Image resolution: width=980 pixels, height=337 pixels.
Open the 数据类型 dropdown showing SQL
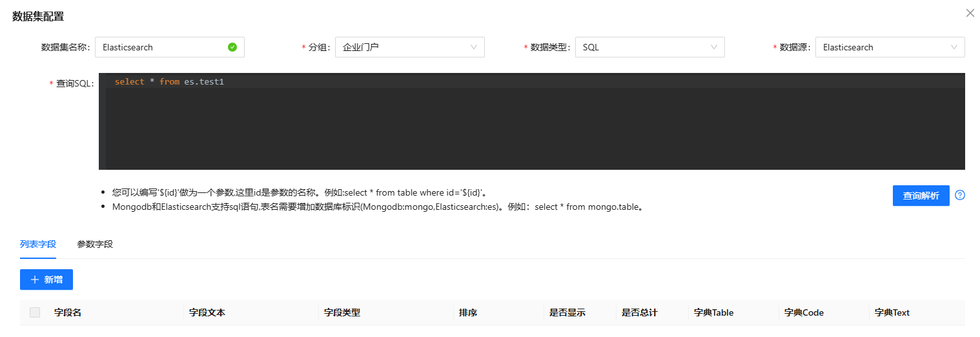pyautogui.click(x=649, y=47)
